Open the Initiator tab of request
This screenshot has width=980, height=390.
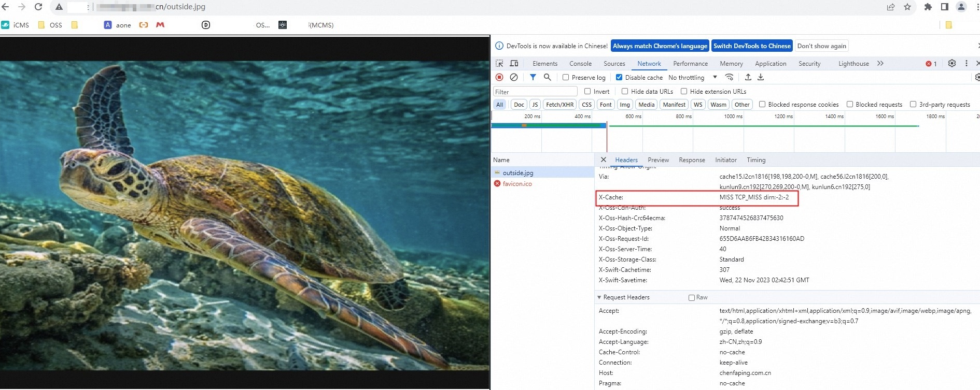click(x=725, y=160)
